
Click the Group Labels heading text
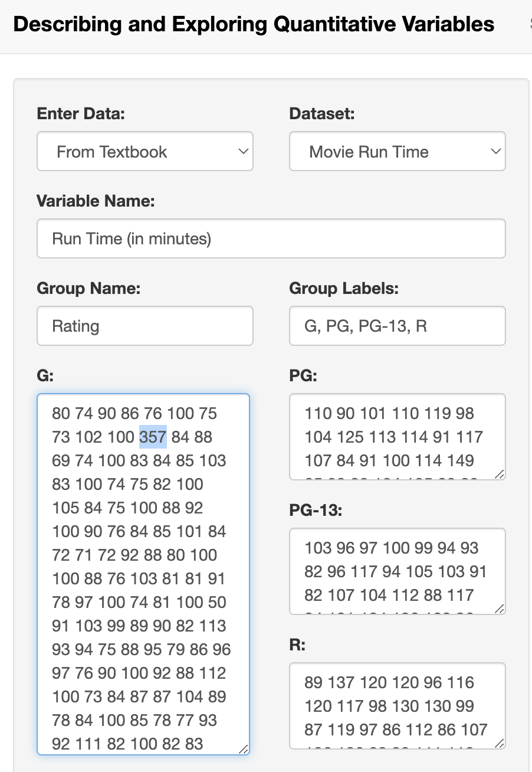coord(344,289)
